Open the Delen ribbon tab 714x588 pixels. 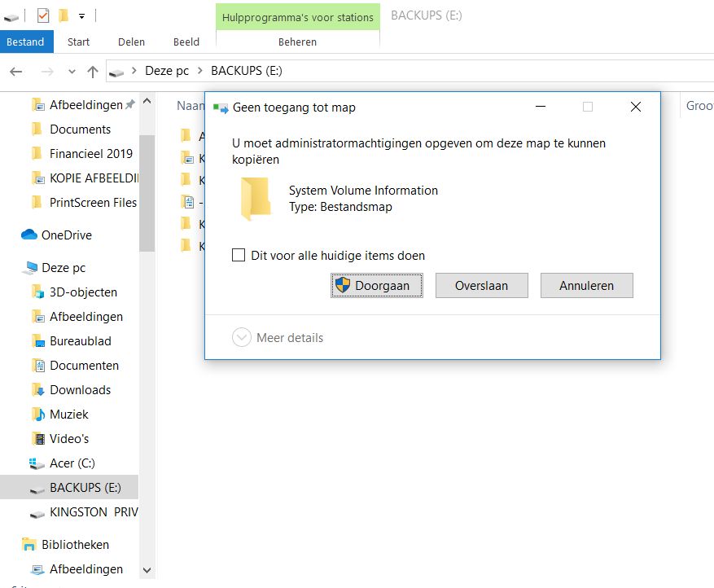tap(131, 42)
